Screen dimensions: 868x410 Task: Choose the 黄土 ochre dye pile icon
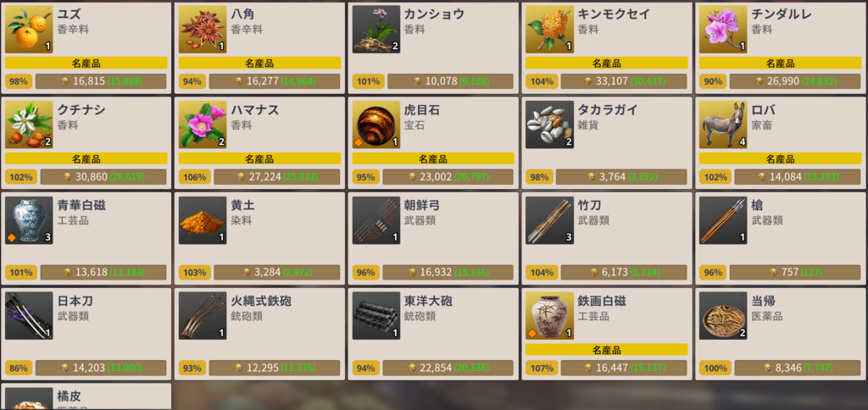(x=203, y=220)
